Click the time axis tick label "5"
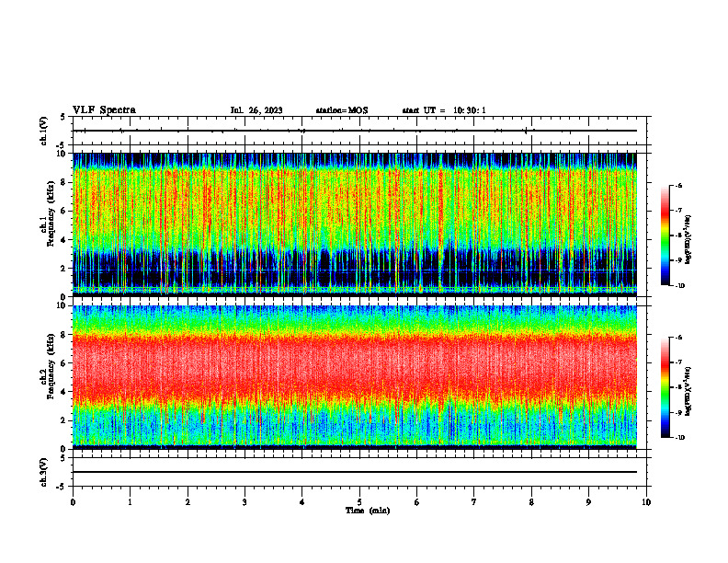Viewport: 728px width, 563px height. (359, 501)
